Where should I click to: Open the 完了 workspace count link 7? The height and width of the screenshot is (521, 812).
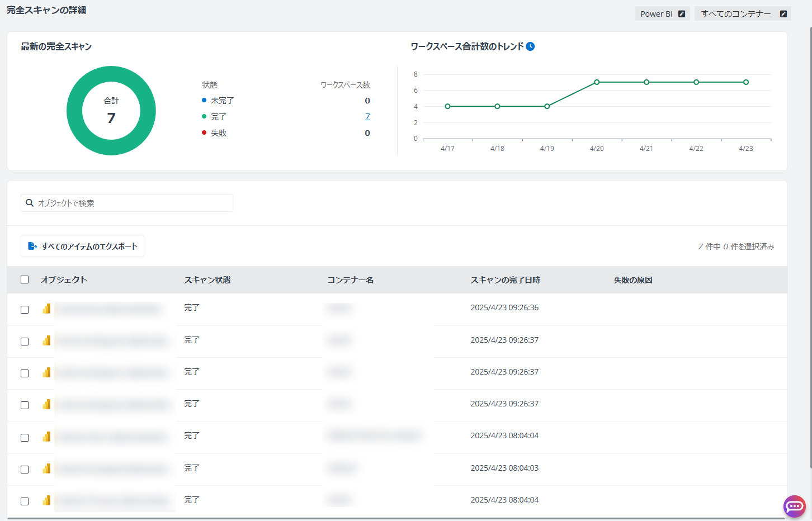point(367,116)
